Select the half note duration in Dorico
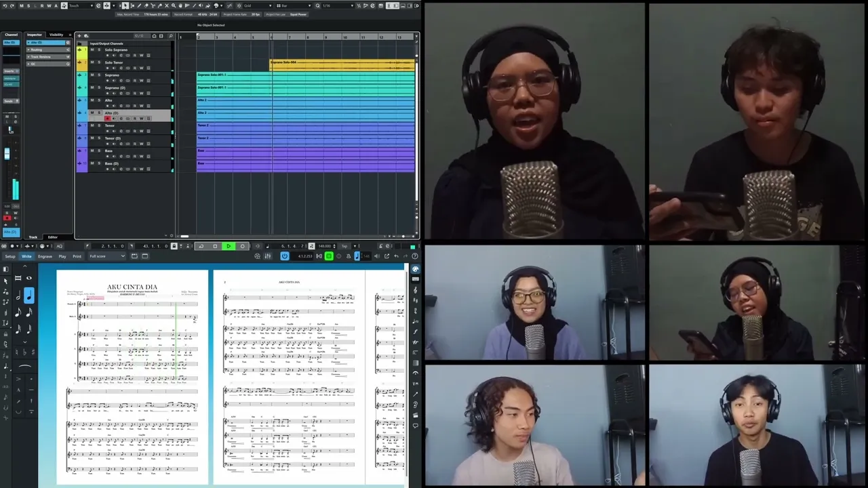 coord(18,295)
